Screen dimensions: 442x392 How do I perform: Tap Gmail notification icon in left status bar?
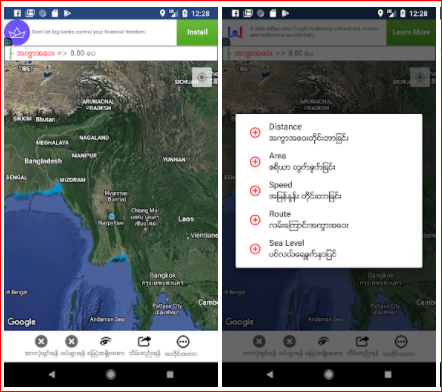(x=30, y=13)
